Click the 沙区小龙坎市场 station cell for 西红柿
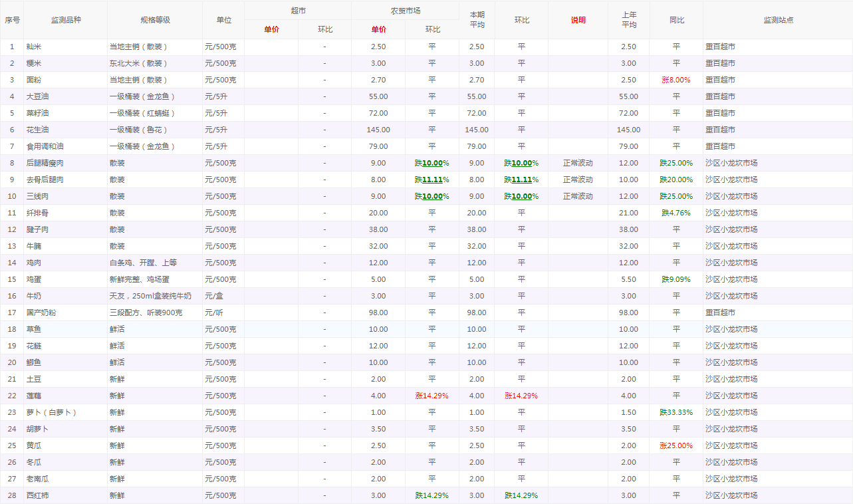 coord(778,495)
